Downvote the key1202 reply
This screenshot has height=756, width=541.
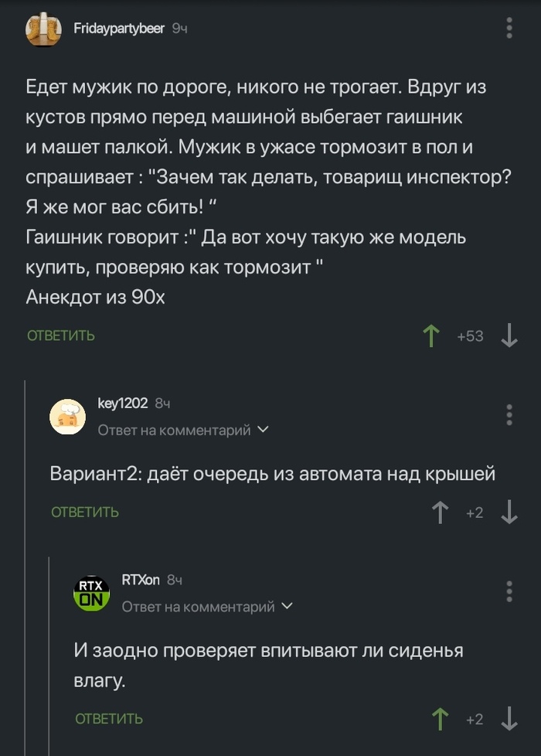(x=509, y=512)
